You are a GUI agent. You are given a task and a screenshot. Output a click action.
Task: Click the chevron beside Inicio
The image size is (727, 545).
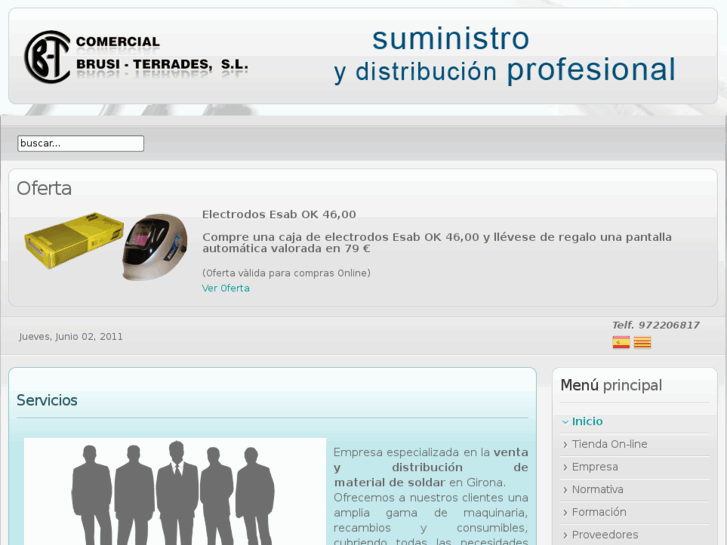coord(565,422)
